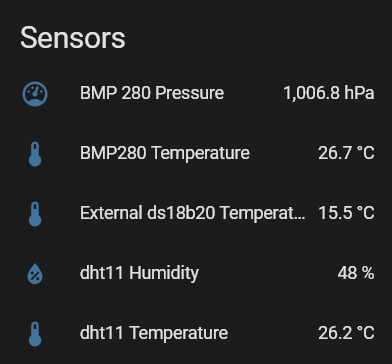
Task: Select the External ds18b20 thermometer icon
Action: click(x=35, y=214)
